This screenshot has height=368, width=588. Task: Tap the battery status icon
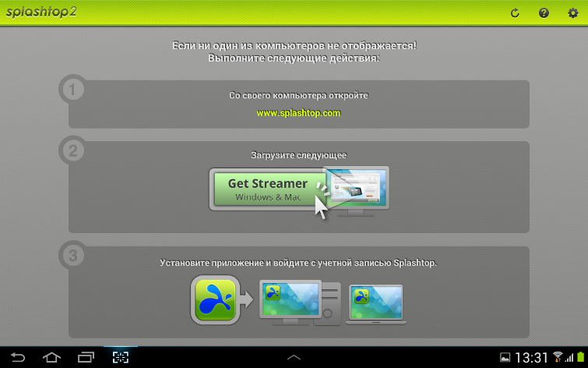(581, 357)
